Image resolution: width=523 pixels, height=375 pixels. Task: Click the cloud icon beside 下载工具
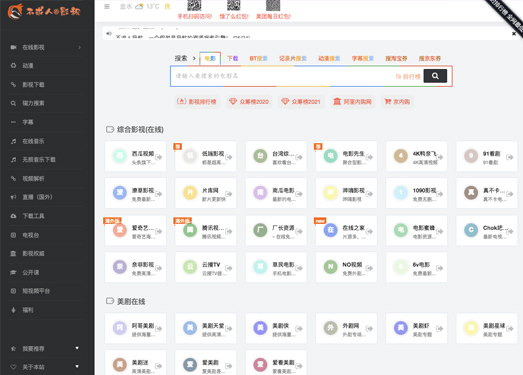(13, 216)
